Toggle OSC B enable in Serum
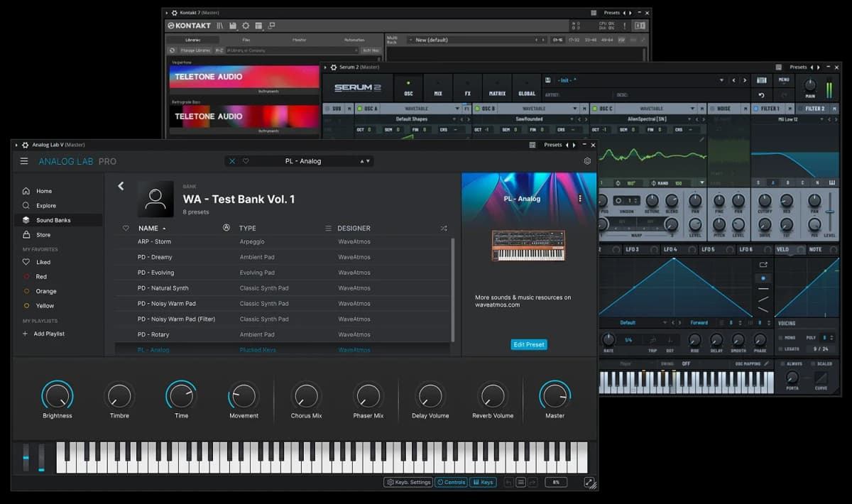 click(477, 109)
